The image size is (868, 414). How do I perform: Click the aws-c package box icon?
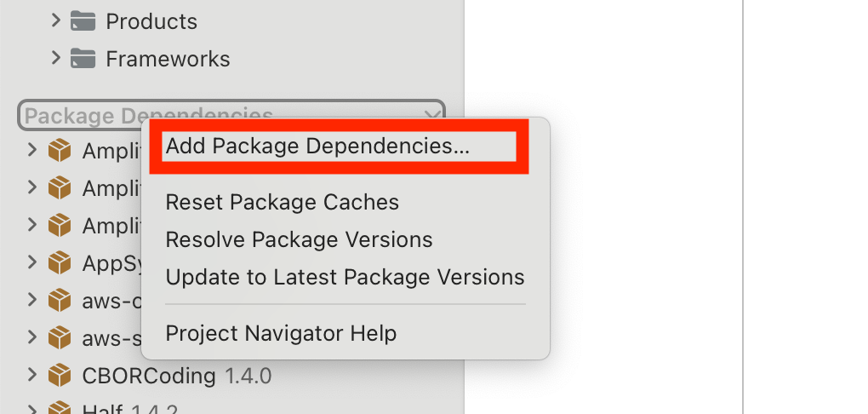coord(59,300)
